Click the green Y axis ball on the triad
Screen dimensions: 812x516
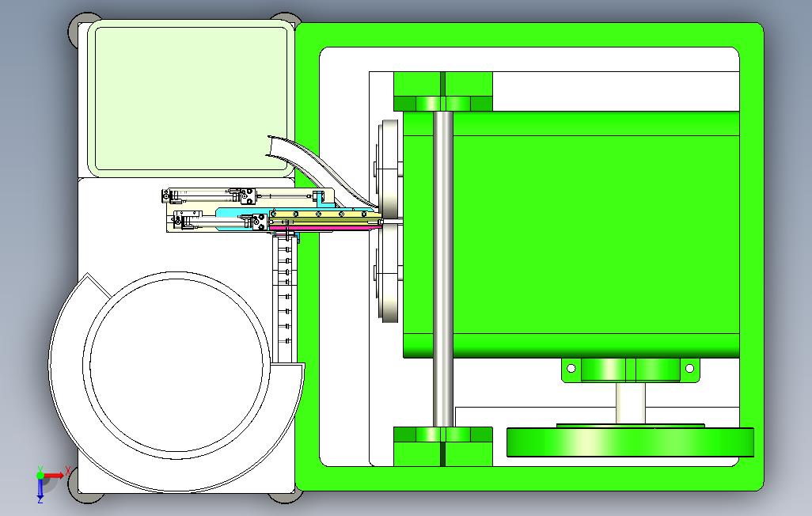40,475
